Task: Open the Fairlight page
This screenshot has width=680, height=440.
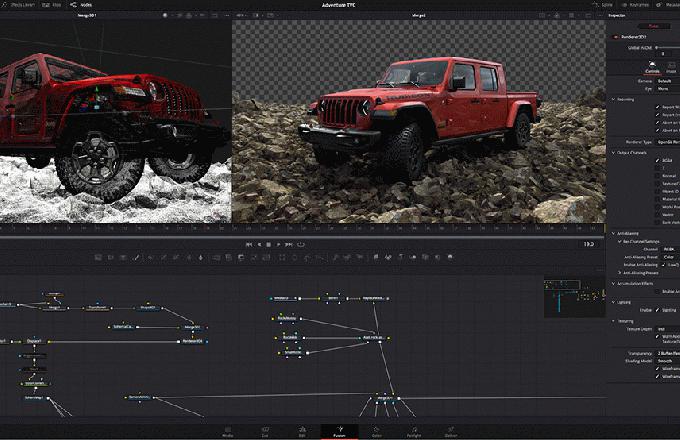Action: [414, 432]
